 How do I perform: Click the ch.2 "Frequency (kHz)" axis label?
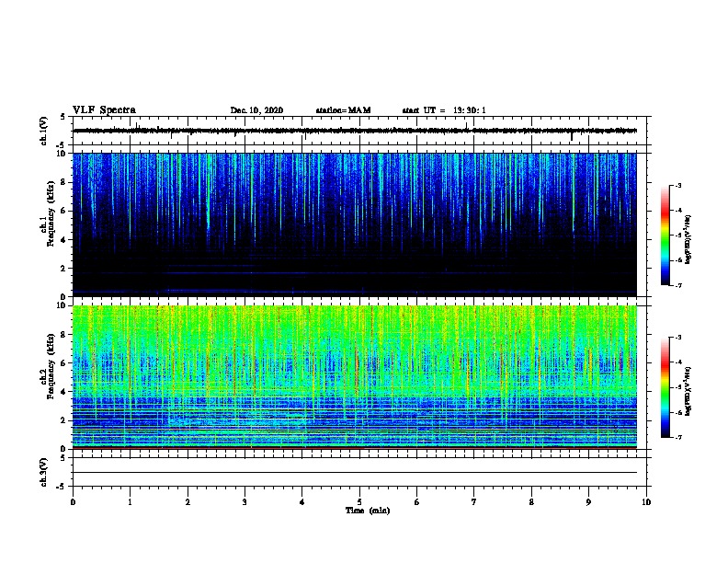(x=51, y=366)
